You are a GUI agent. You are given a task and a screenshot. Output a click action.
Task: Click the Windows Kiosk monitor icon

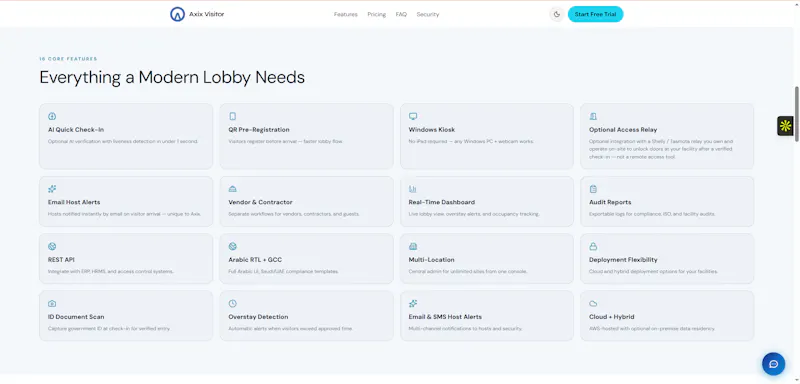413,116
